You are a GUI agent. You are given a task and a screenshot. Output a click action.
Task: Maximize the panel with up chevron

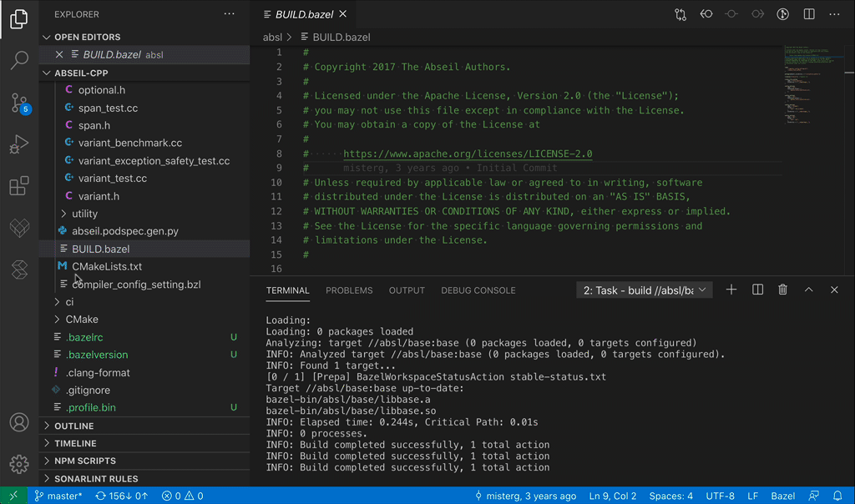click(x=808, y=290)
